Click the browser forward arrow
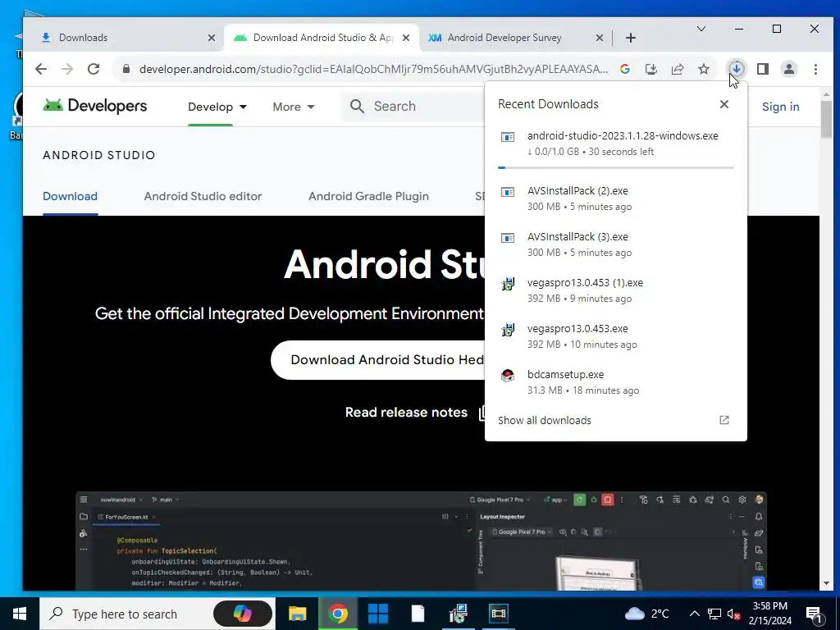 [x=67, y=69]
